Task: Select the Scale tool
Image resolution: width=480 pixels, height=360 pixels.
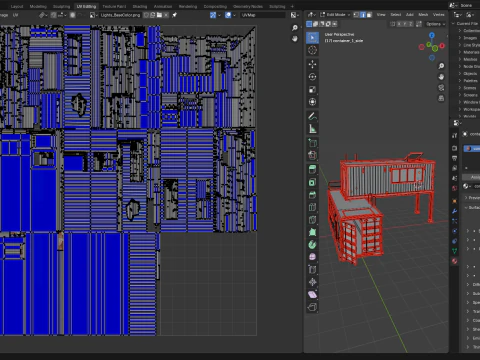Action: click(312, 89)
